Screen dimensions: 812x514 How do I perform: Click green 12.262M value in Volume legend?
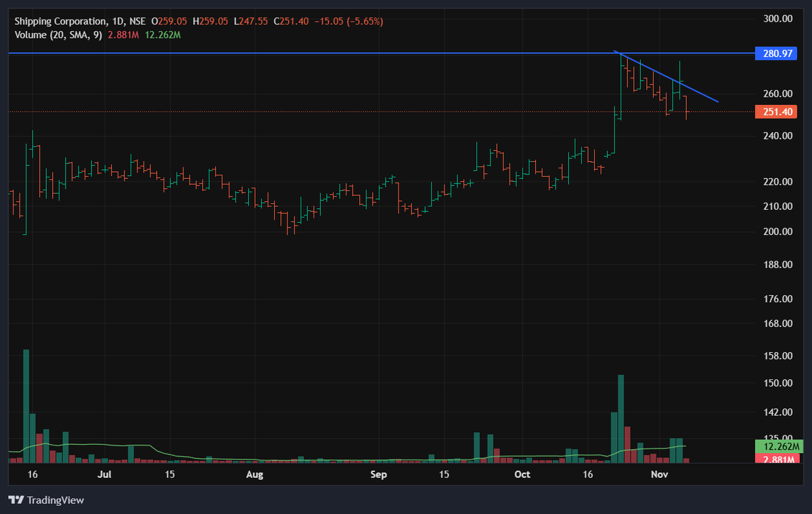tap(162, 35)
